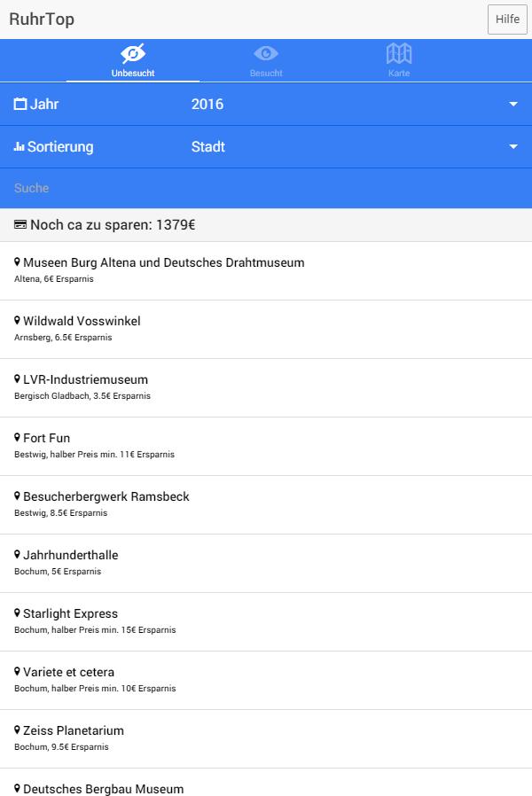The image size is (532, 796).
Task: Click the location pin beside Fort Fun
Action: [17, 438]
